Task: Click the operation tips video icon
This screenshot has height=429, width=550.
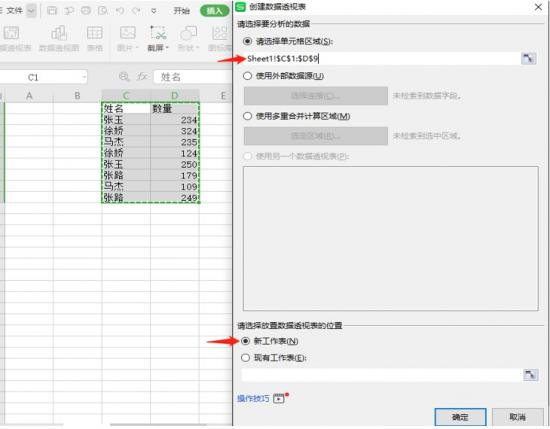Action: pos(279,398)
